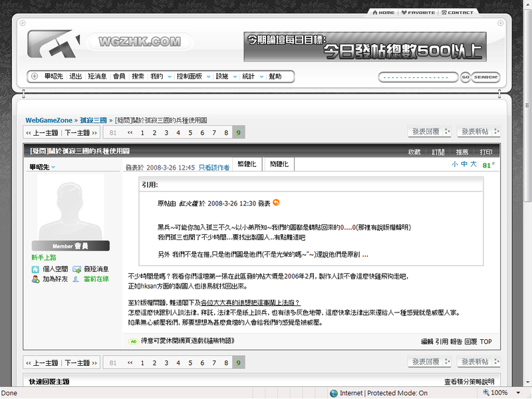Viewport: 532px width, 399px height.
Task: Click the default member avatar image
Action: 70,207
